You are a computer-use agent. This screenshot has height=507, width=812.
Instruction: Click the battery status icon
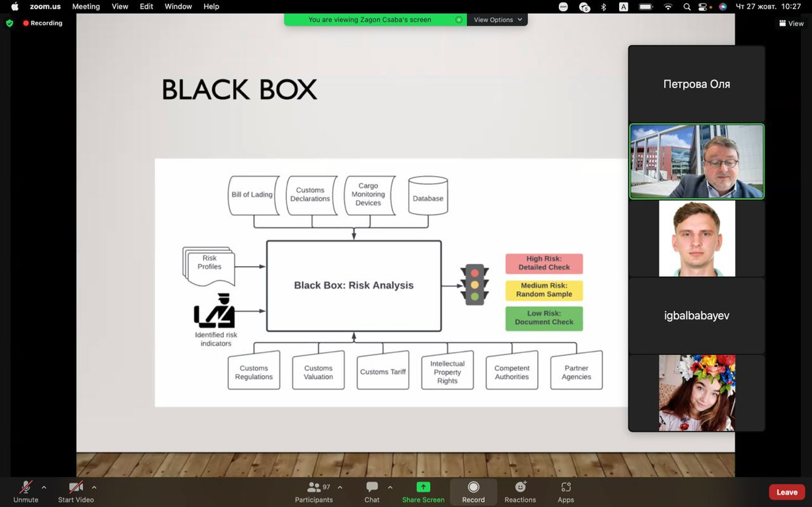point(646,7)
